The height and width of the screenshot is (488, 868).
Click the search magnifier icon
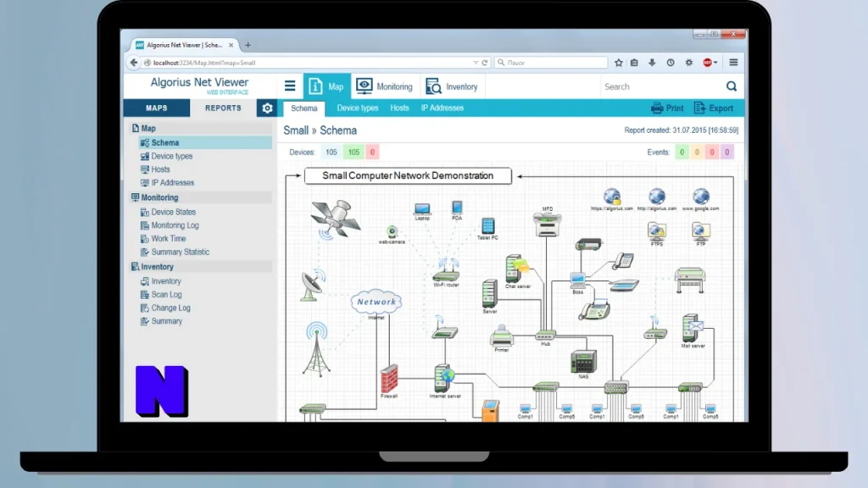click(732, 86)
